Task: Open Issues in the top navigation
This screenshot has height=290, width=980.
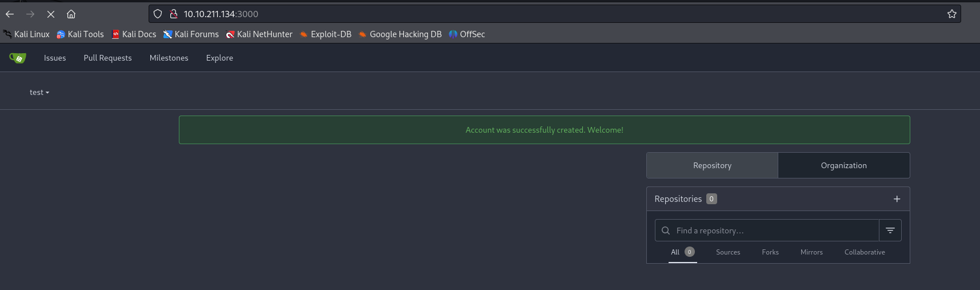Action: [55, 58]
